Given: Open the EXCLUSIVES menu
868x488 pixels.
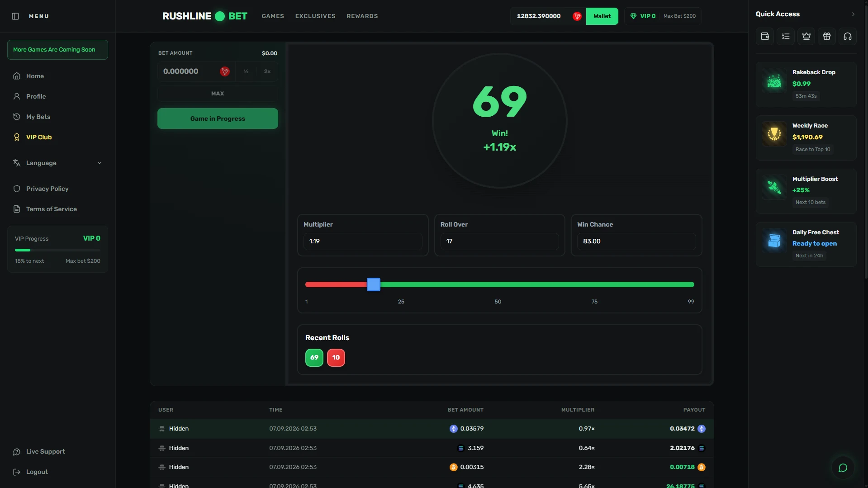Looking at the screenshot, I should 315,16.
